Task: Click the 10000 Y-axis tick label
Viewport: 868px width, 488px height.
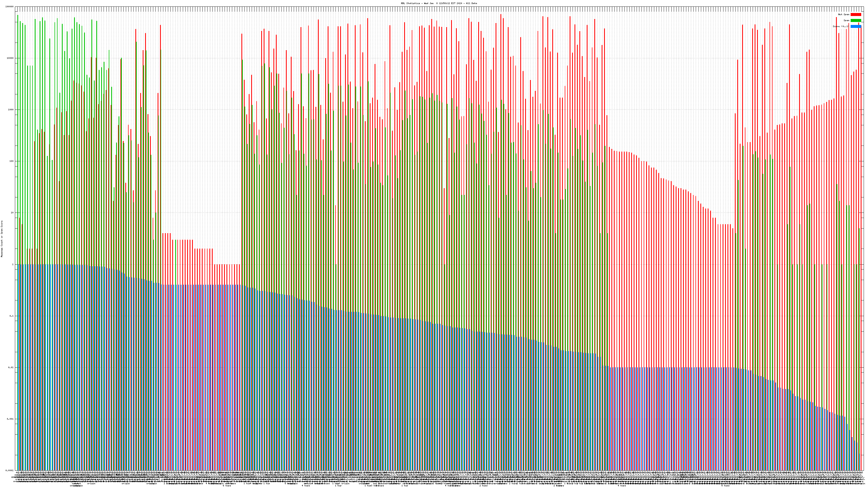Action: 11,58
